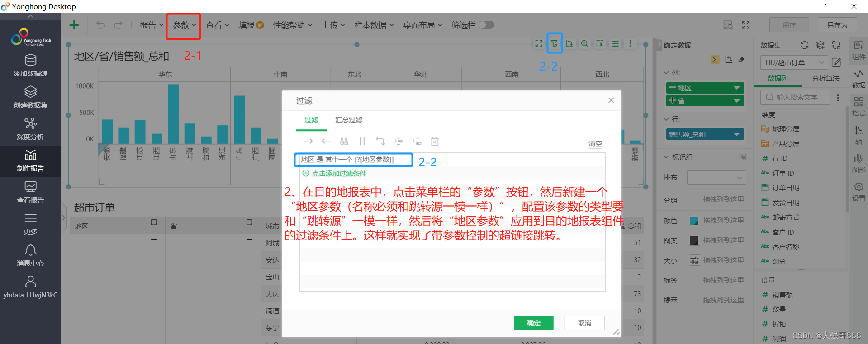
Task: Open the 样本数据 dropdown menu
Action: tap(374, 25)
